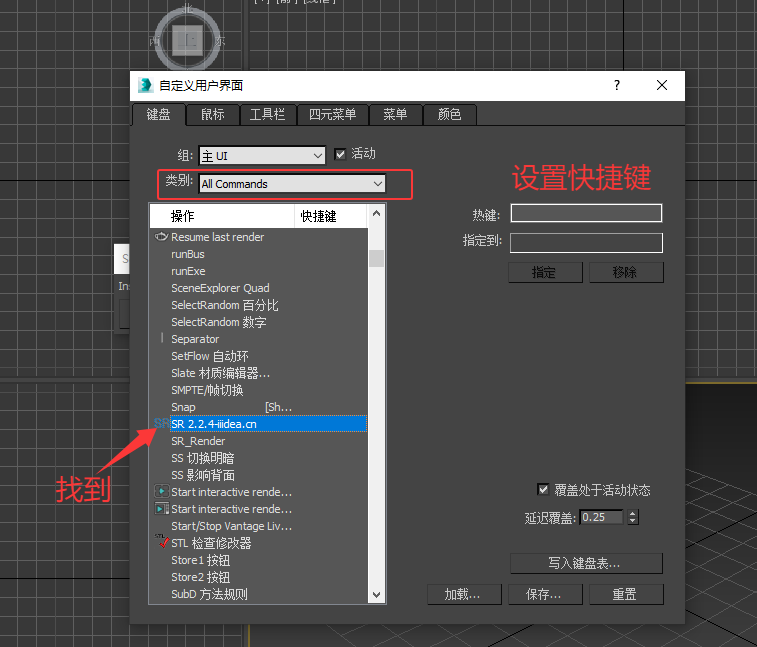
Task: Click the 指定到 field
Action: pyautogui.click(x=586, y=242)
